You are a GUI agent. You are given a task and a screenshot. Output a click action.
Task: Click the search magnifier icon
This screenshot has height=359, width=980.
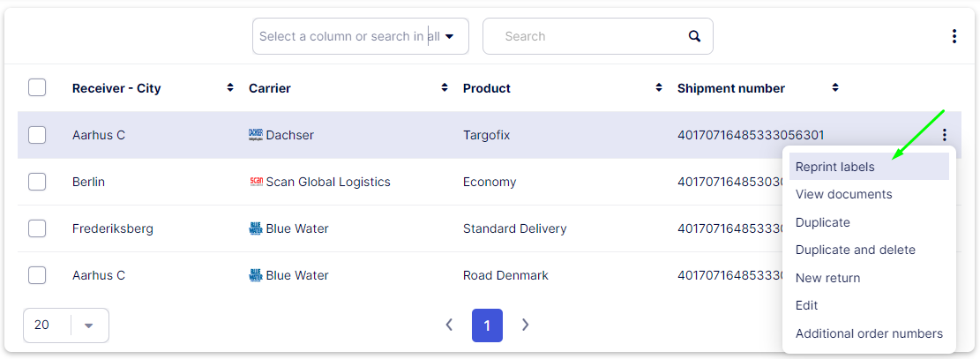(x=694, y=36)
